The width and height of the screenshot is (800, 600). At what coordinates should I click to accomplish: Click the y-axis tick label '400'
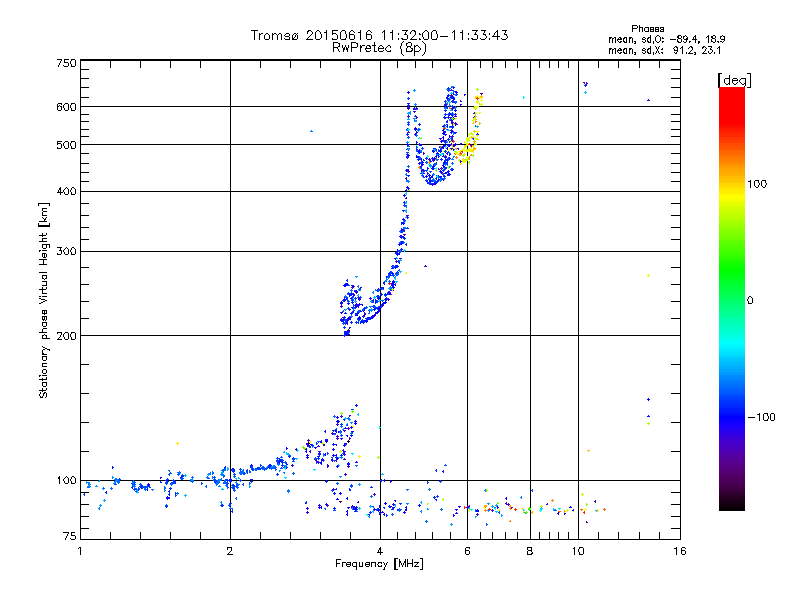coord(66,192)
